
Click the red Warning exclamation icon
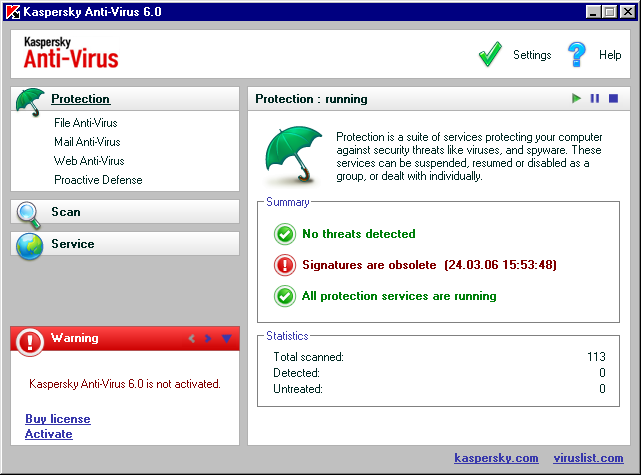click(x=30, y=342)
